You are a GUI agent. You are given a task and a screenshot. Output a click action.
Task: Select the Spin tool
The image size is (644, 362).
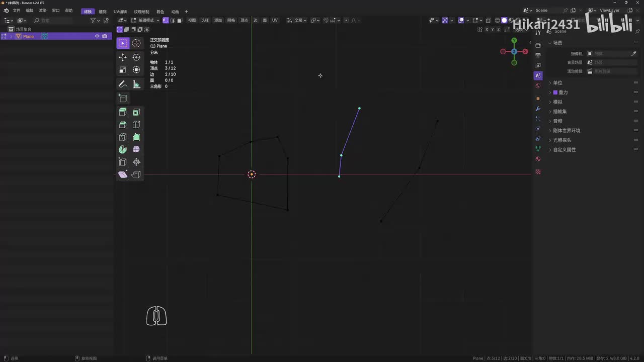(x=123, y=149)
